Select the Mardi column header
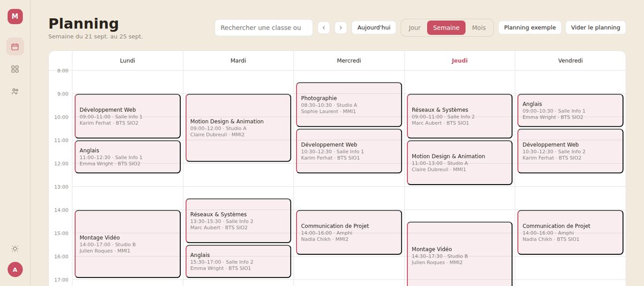Viewport: 644px width, 286px height. 238,61
